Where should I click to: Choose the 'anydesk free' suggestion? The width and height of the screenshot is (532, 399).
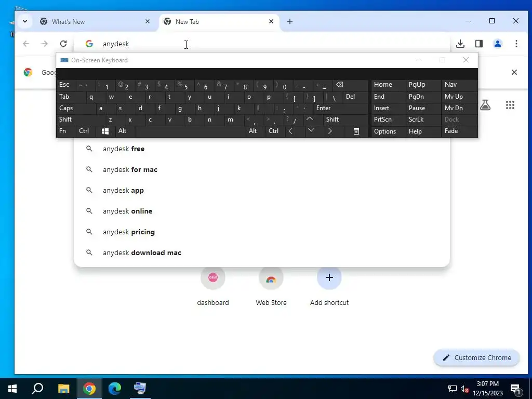[x=262, y=149]
